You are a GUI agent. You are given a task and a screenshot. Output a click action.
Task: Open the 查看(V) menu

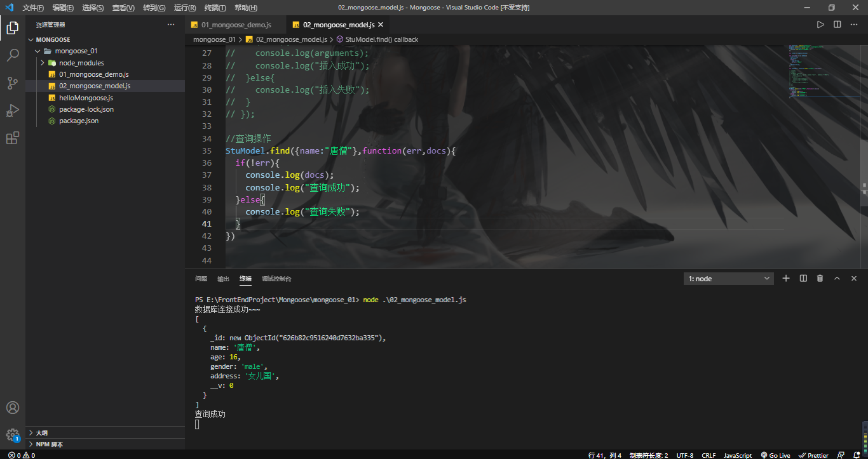[x=123, y=8]
